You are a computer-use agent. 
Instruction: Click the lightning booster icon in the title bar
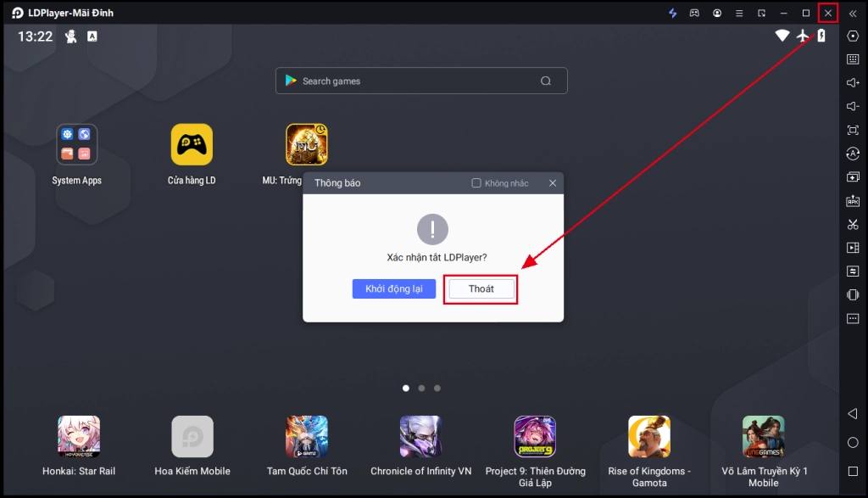point(672,13)
